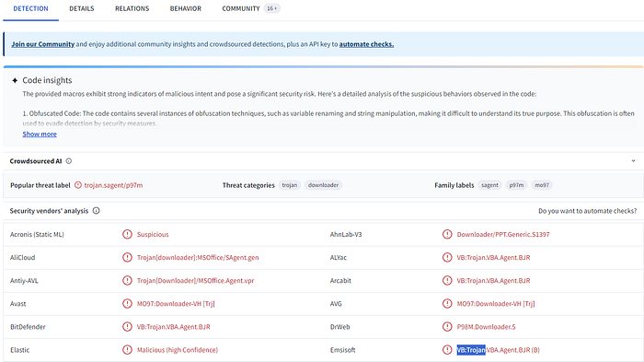Select AVG's MO97:Downloader-VH [Trj] result

pyautogui.click(x=496, y=304)
